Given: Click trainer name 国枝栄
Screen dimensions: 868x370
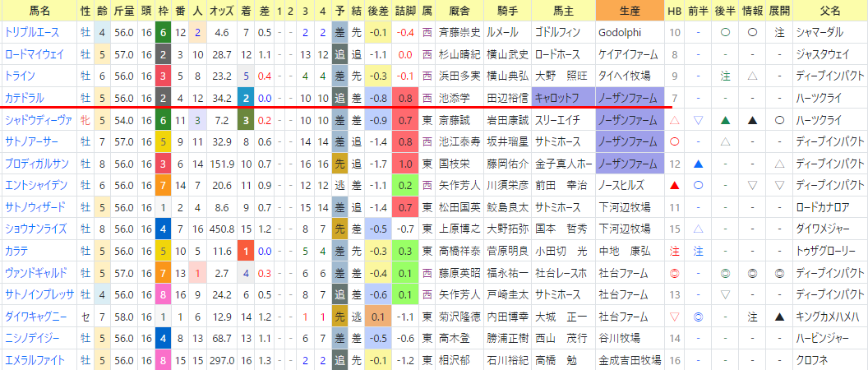Looking at the screenshot, I should (x=454, y=164).
